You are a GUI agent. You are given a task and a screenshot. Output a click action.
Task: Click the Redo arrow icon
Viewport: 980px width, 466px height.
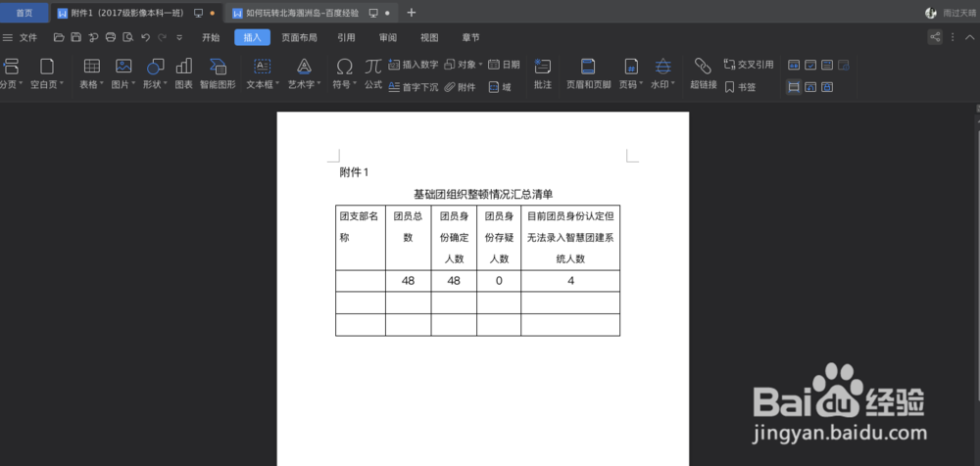(162, 37)
